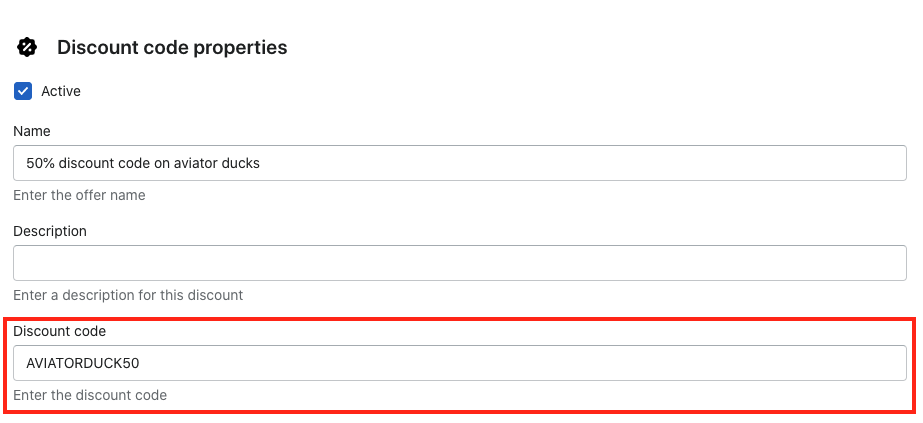Click the "Enter the discount code" helper text
This screenshot has height=423, width=923.
(90, 395)
